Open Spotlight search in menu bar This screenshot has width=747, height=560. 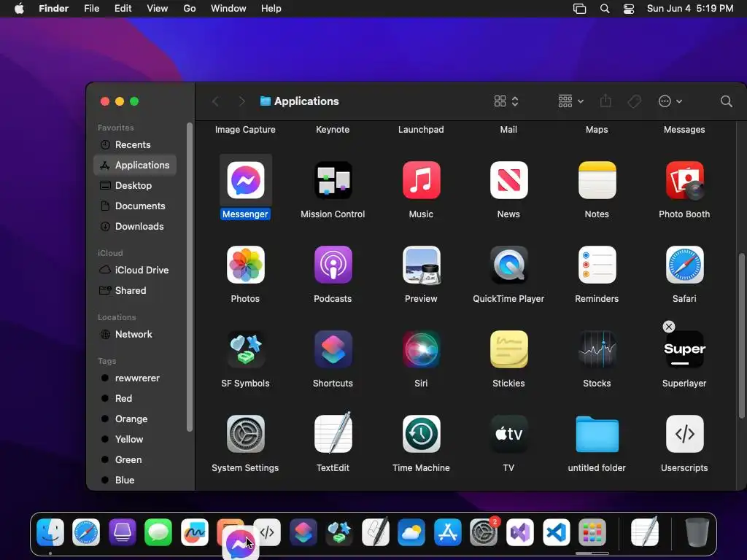pos(605,9)
